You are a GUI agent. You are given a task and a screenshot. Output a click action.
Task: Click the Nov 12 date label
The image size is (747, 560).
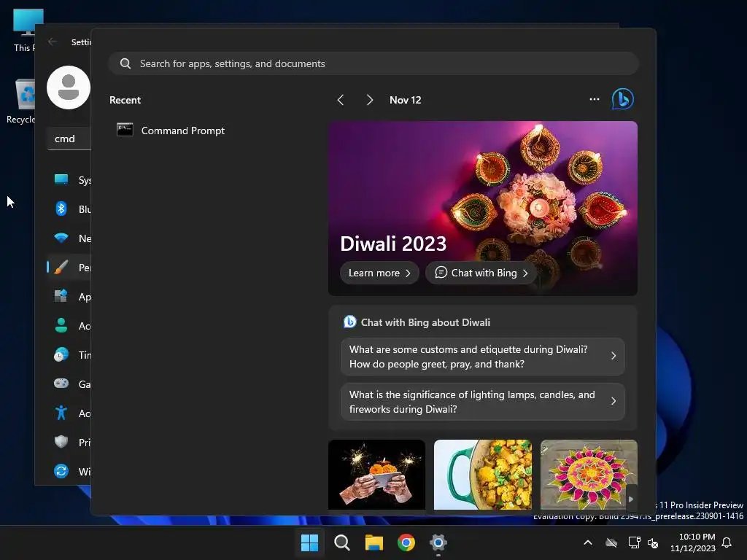point(405,99)
